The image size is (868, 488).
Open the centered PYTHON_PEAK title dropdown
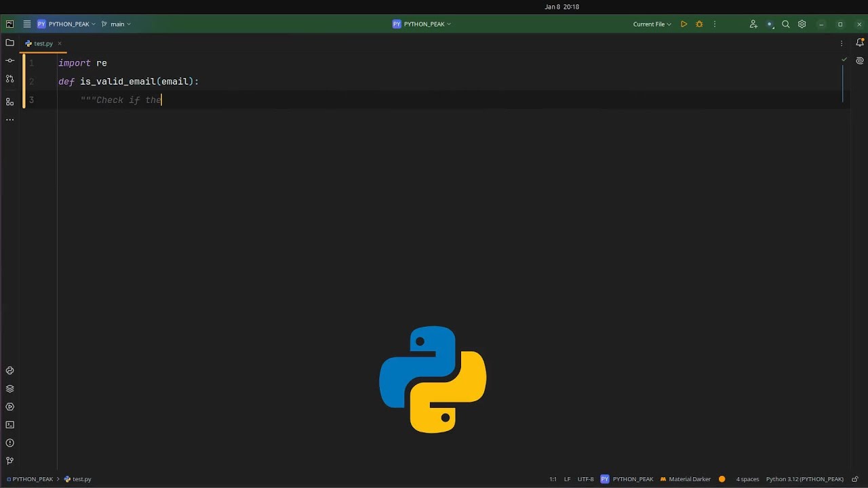tap(422, 24)
